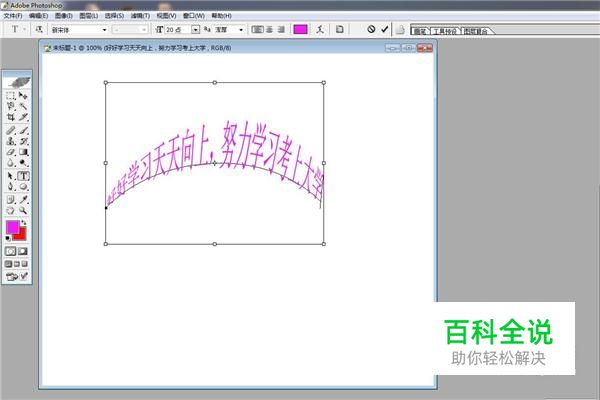Open the 视图(V) menu
This screenshot has width=600, height=400.
pos(166,16)
